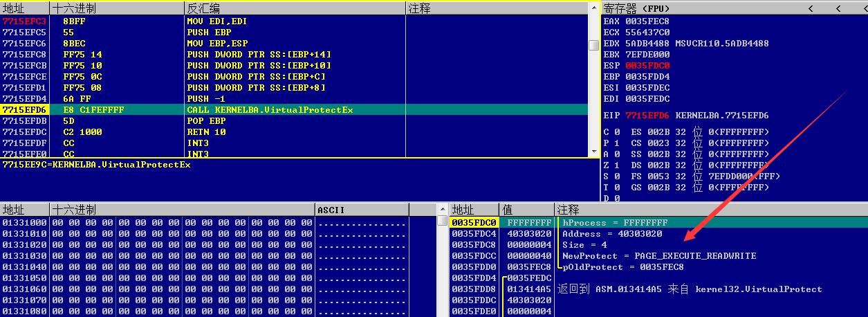Screen dimensions: 868x317
Task: Select the EDX 5ADB4488 MSVCR110 register
Action: coord(686,44)
